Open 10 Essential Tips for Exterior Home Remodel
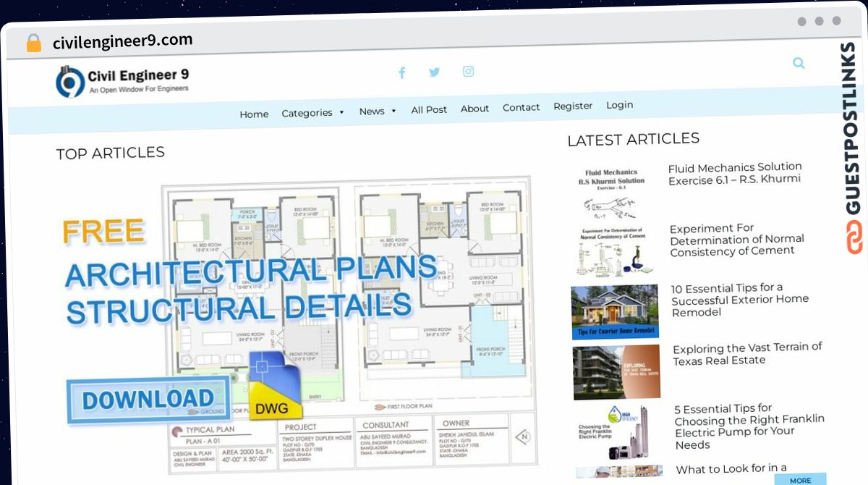 740,300
